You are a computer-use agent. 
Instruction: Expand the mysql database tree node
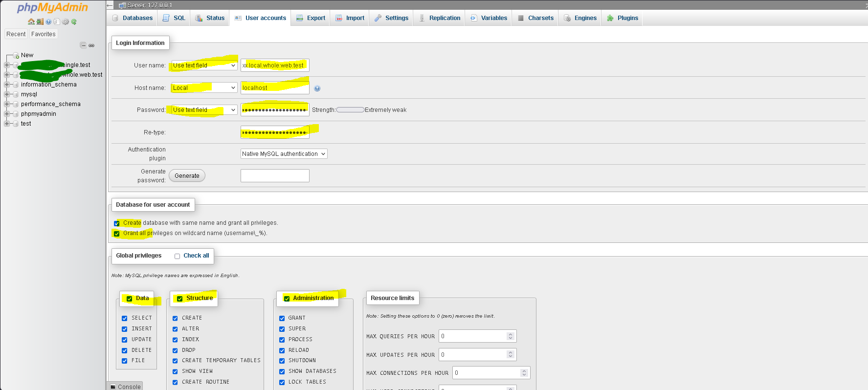coord(7,94)
